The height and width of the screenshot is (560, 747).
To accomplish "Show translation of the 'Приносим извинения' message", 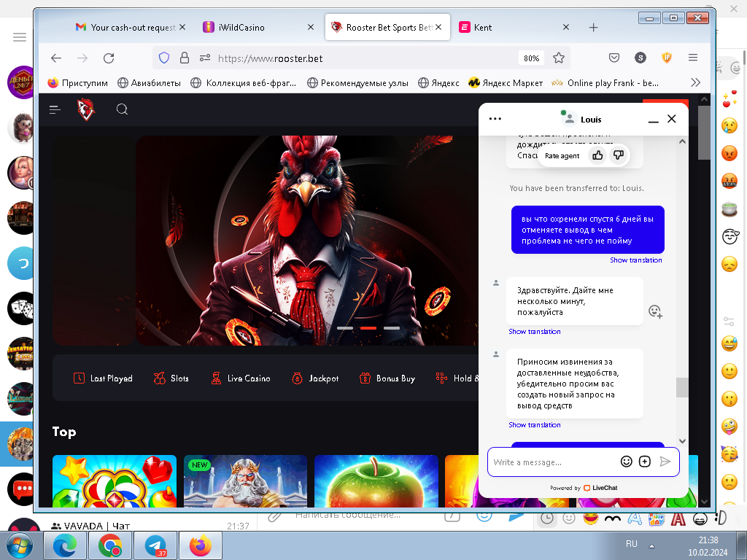I will [535, 425].
